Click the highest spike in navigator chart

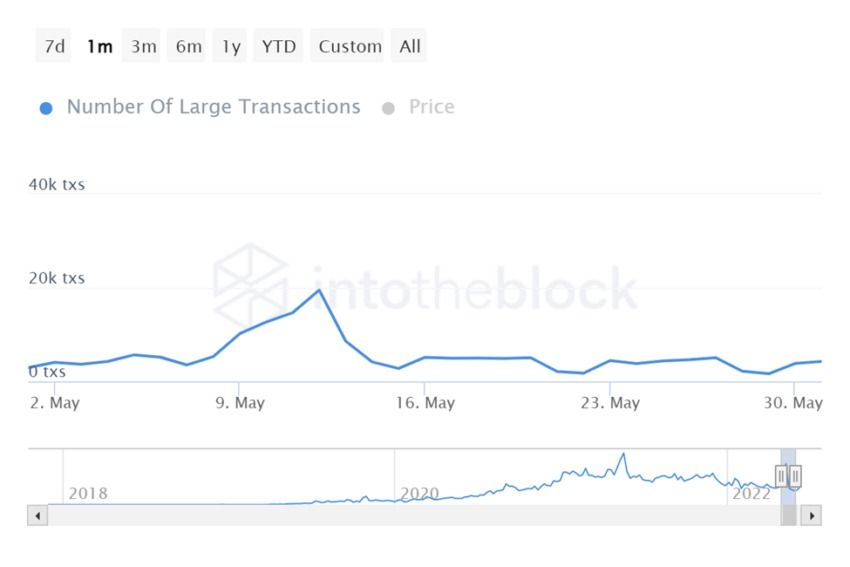(623, 455)
